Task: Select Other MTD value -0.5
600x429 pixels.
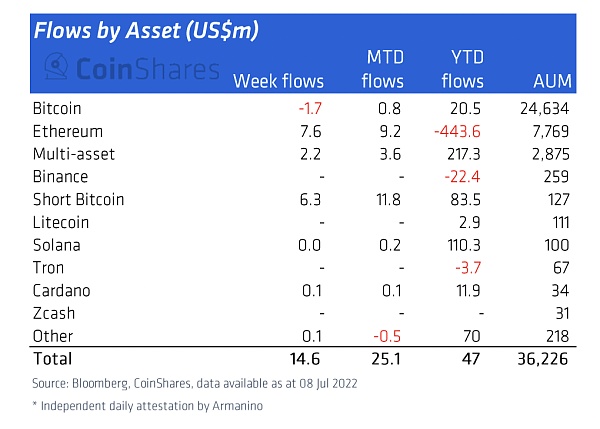Action: tap(387, 336)
